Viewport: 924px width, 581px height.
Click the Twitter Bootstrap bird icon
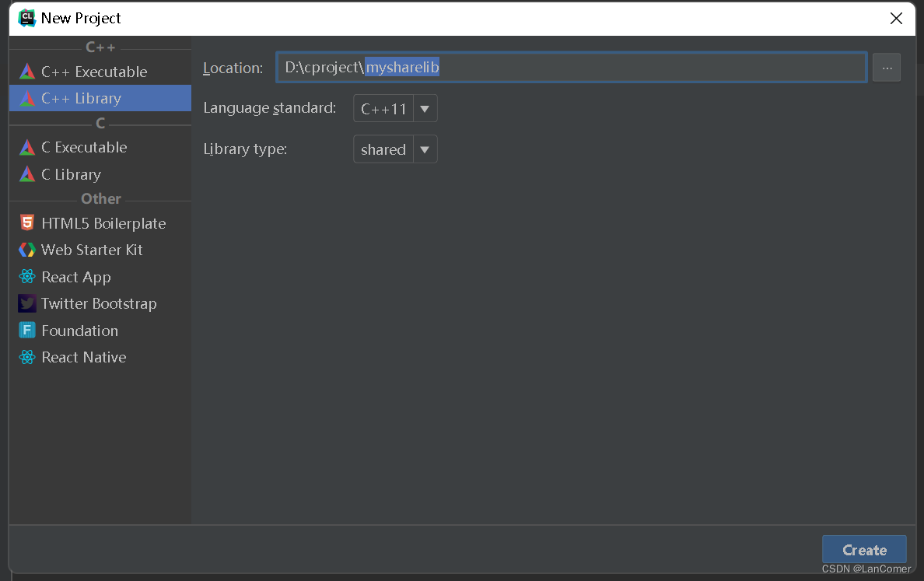click(27, 303)
